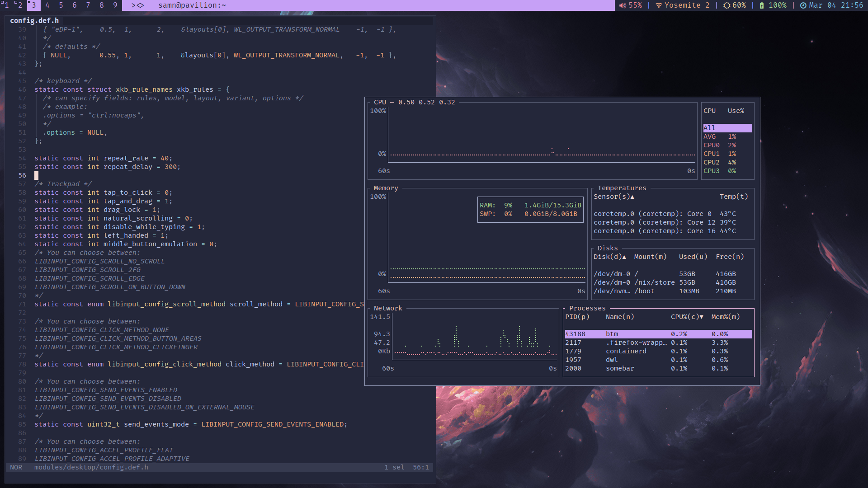This screenshot has height=488, width=868.
Task: Click the SWP usage legend entry
Action: (528, 214)
